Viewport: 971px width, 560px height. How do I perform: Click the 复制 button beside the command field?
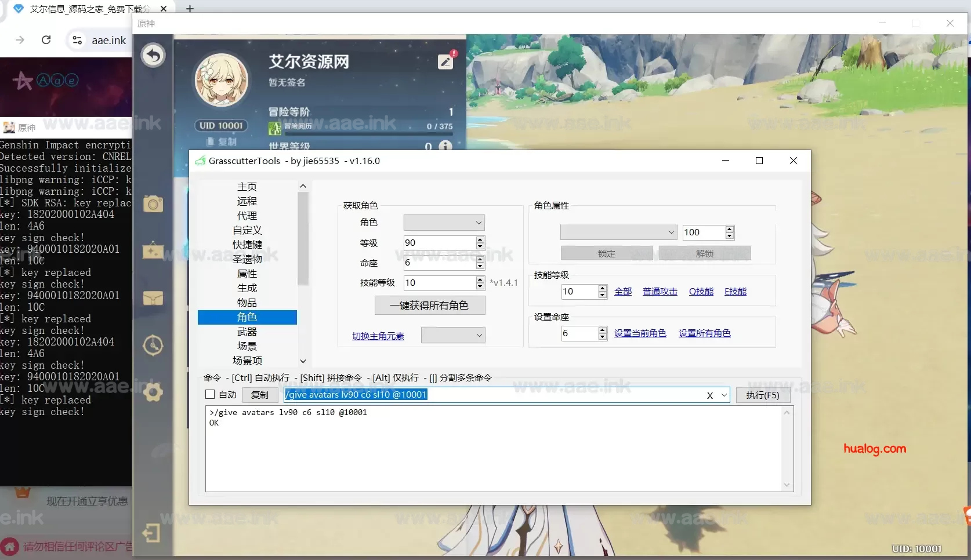259,395
